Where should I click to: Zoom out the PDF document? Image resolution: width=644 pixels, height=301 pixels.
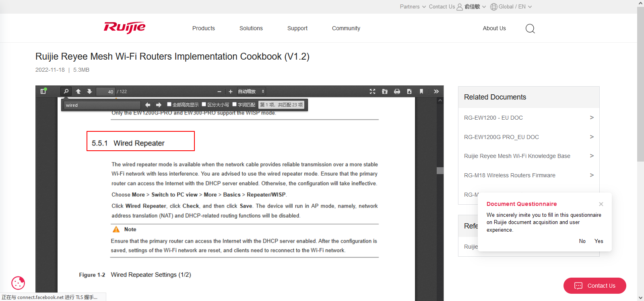pyautogui.click(x=219, y=91)
